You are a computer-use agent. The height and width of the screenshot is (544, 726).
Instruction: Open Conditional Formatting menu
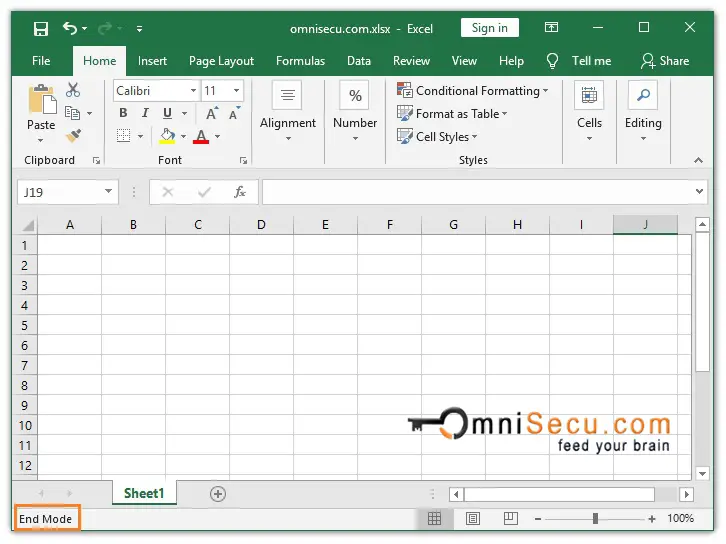[x=472, y=90]
